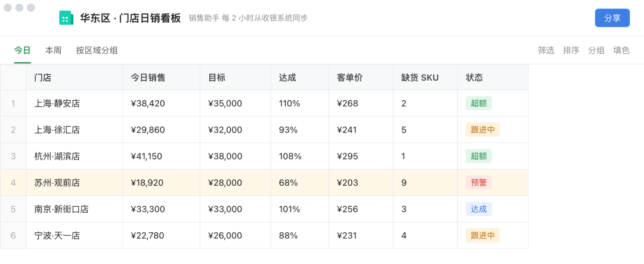Screen dimensions: 644x264
Task: Open the 排序 sort option
Action: [571, 51]
